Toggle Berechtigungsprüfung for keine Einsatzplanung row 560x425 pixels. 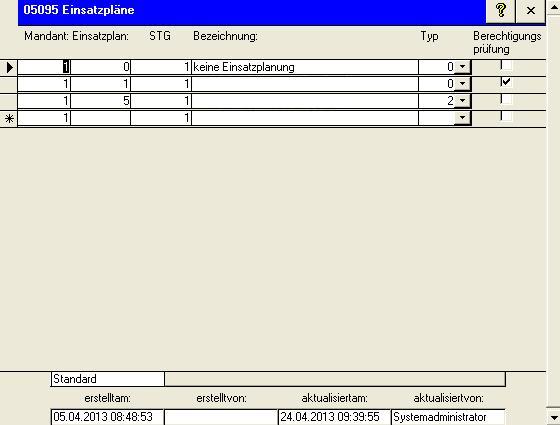(506, 65)
